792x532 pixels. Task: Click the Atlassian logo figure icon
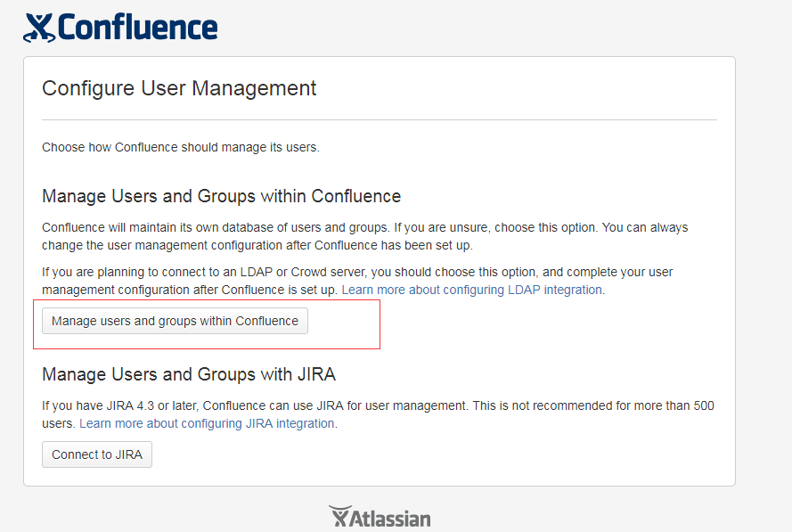(x=339, y=516)
